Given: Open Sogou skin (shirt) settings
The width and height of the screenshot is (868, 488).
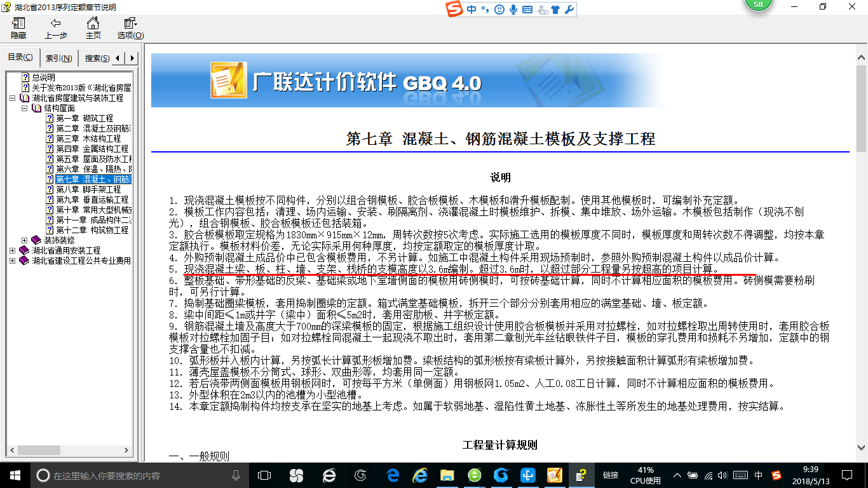Looking at the screenshot, I should (x=556, y=10).
